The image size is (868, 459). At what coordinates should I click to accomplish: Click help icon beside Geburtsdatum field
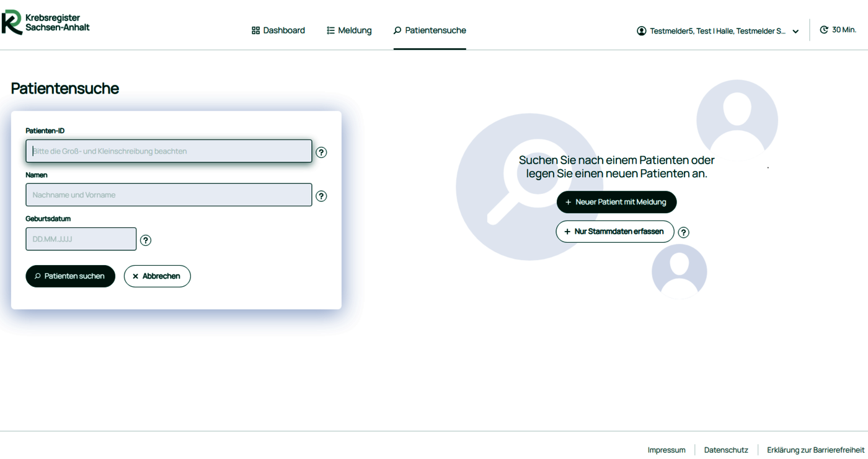pyautogui.click(x=146, y=240)
